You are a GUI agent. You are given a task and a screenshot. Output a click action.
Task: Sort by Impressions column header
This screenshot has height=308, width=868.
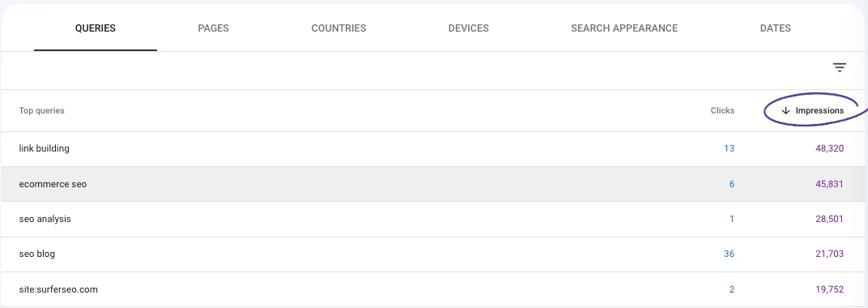pyautogui.click(x=819, y=111)
